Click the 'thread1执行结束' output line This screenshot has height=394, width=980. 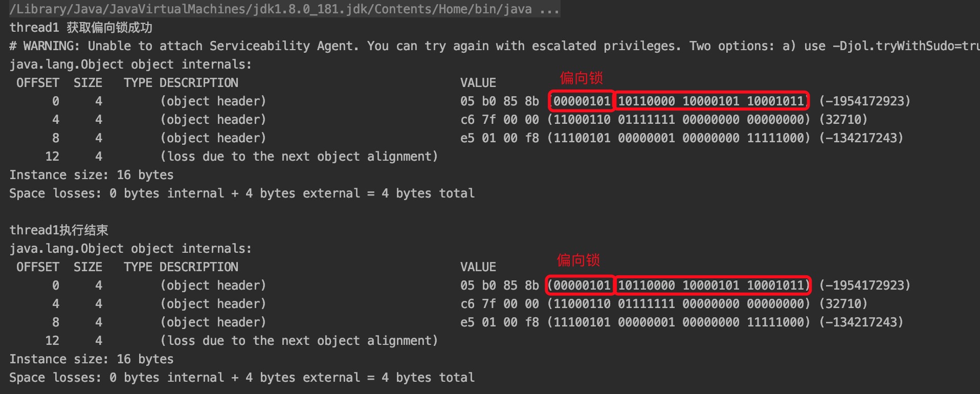[x=59, y=230]
